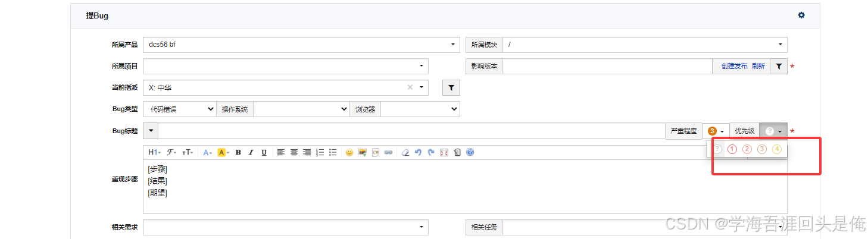Clear the 当前指派 selection with X

(x=410, y=87)
